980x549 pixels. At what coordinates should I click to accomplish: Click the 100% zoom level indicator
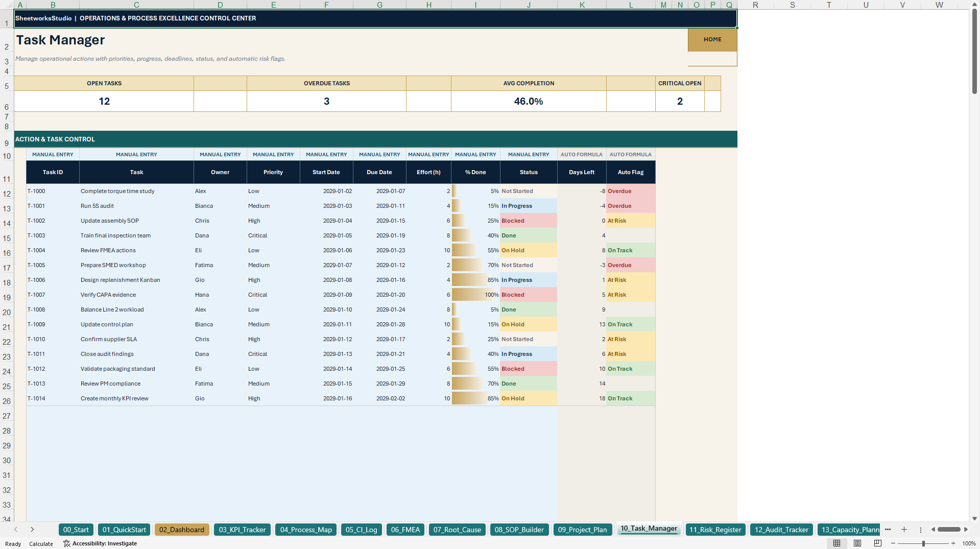969,543
